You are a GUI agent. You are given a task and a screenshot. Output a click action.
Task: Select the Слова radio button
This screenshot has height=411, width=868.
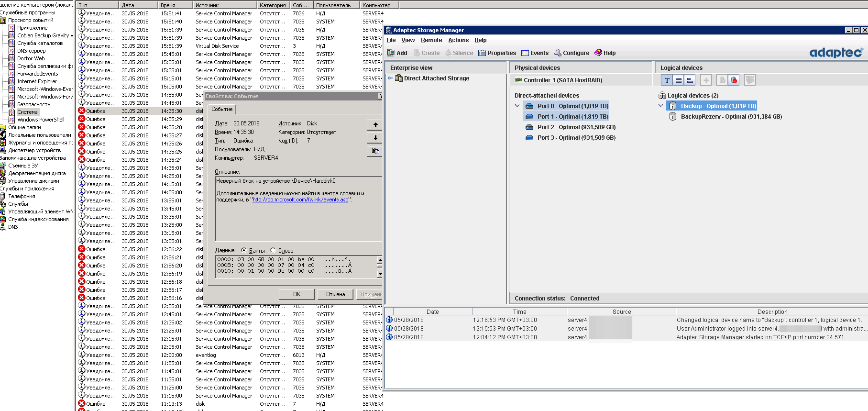click(x=273, y=250)
